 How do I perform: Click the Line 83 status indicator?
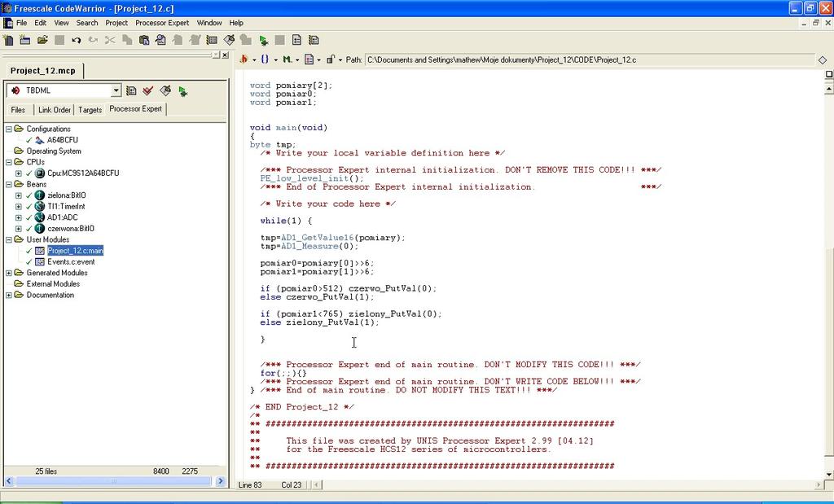pos(250,484)
